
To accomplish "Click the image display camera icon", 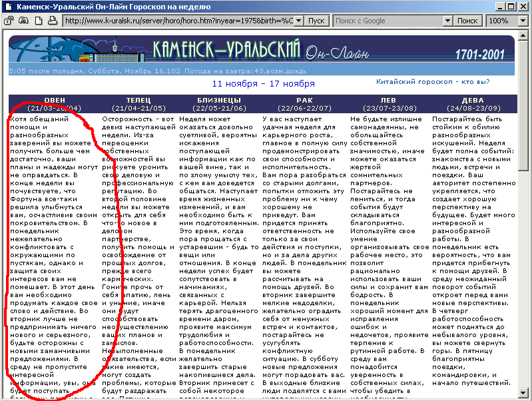I will tap(23, 21).
